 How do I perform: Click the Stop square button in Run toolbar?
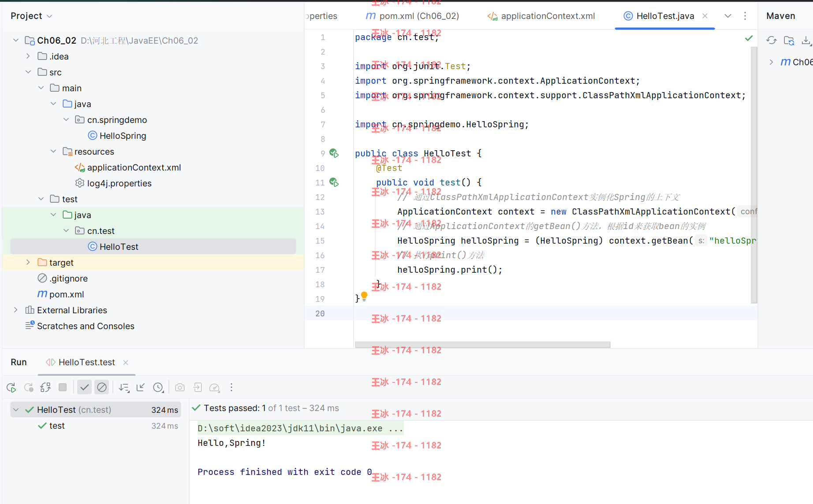click(x=63, y=388)
